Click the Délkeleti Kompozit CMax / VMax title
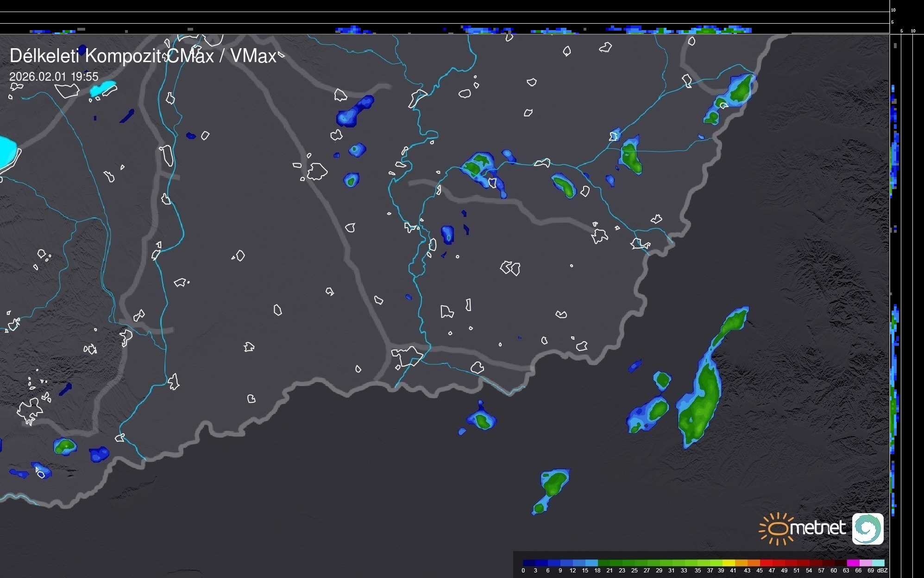Screen dimensions: 924x578 (x=143, y=56)
